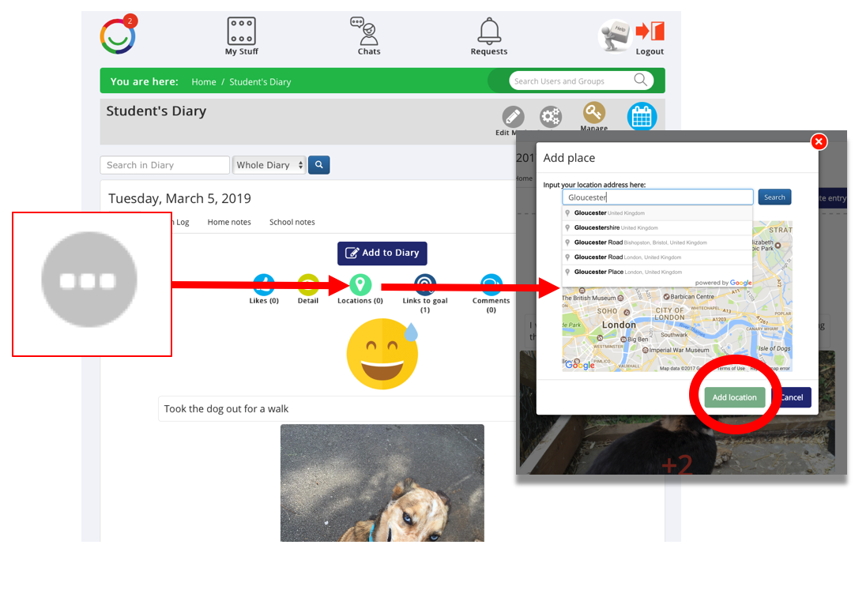Image resolution: width=855 pixels, height=616 pixels.
Task: Open My Stuff from the top navigation
Action: coord(242,36)
